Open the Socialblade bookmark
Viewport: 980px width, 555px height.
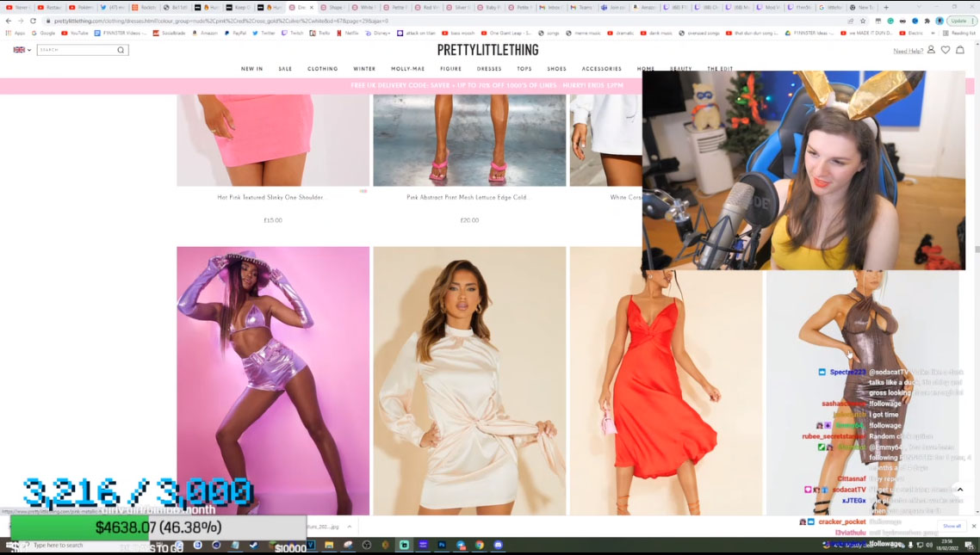tap(170, 33)
